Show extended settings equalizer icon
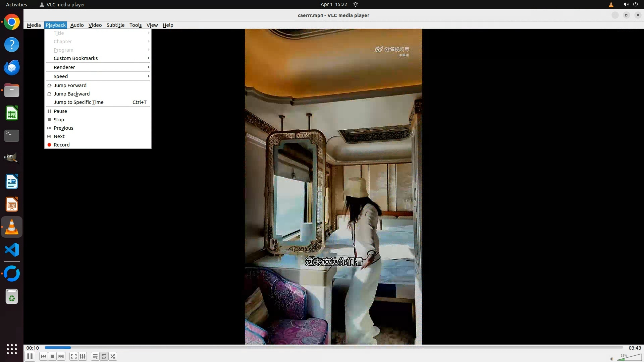Image resolution: width=644 pixels, height=362 pixels. click(x=83, y=356)
